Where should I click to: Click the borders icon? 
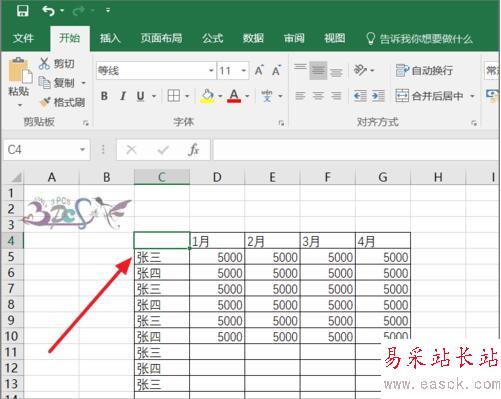coord(174,96)
